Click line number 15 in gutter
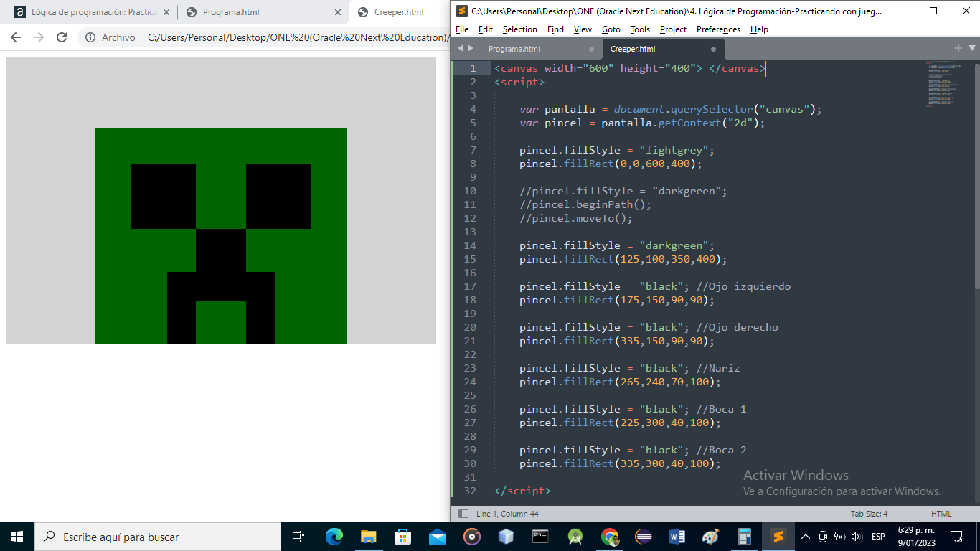The image size is (980, 551). 471,259
